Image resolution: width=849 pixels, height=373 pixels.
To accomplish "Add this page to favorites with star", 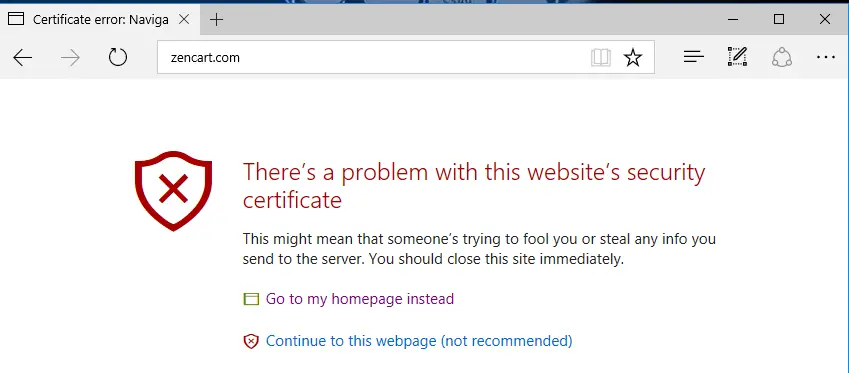I will point(632,57).
